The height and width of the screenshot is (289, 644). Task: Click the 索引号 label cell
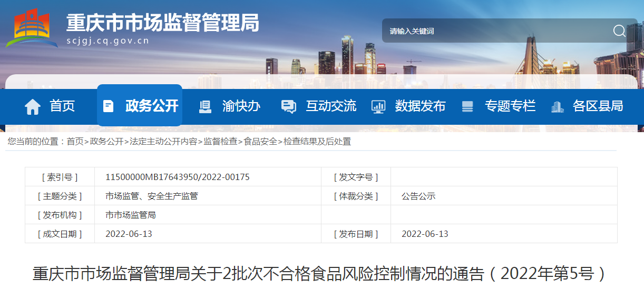coord(60,177)
